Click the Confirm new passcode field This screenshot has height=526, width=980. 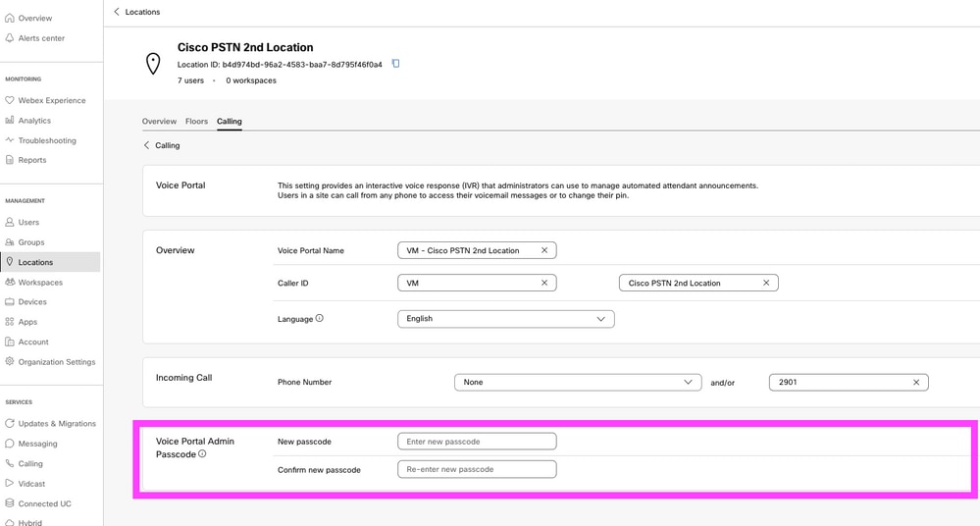(x=477, y=469)
